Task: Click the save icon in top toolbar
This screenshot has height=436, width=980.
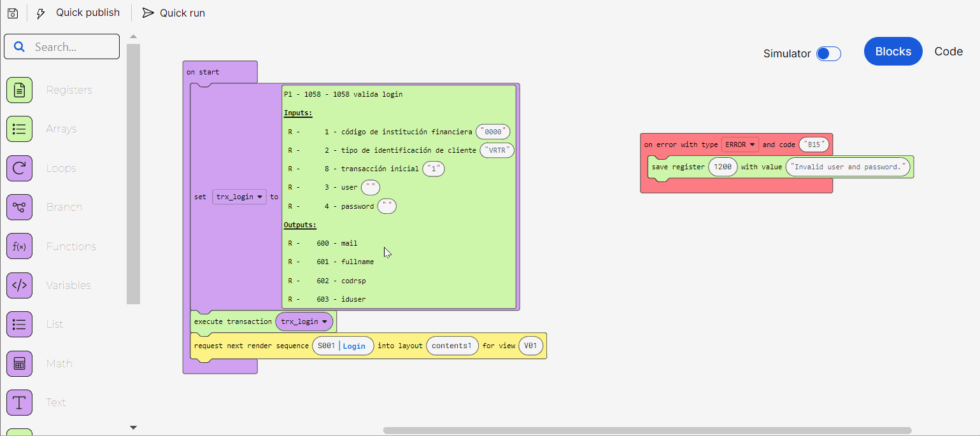Action: 13,13
